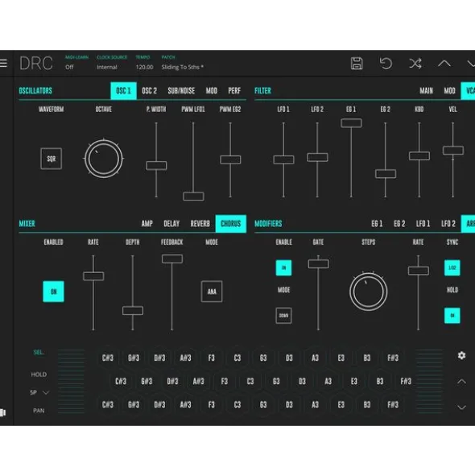The image size is (475, 476).
Task: Open the mixer DELAY tab
Action: point(171,224)
